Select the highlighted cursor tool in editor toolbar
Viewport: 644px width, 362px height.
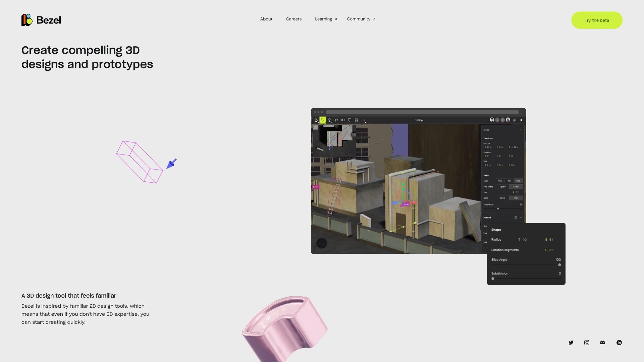(x=323, y=120)
